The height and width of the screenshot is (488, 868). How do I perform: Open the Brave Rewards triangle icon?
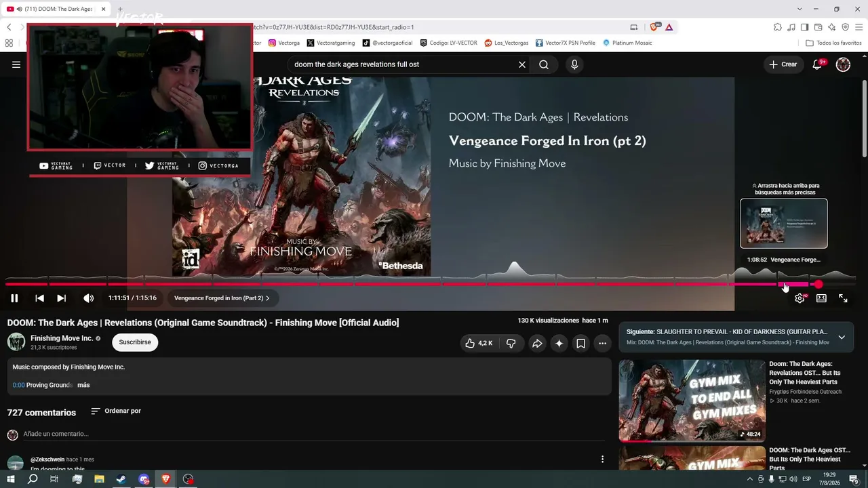point(669,27)
